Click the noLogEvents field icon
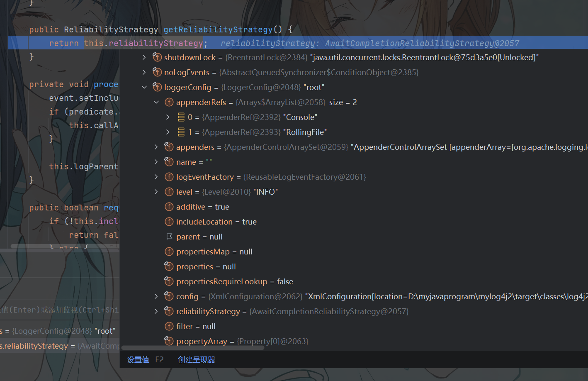 point(157,72)
